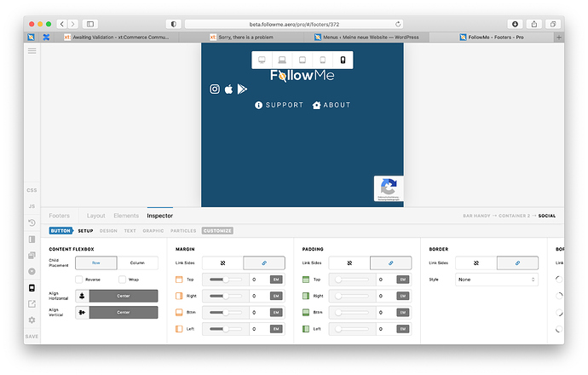This screenshot has width=588, height=375.
Task: Open the Safari downloads button
Action: coord(515,24)
